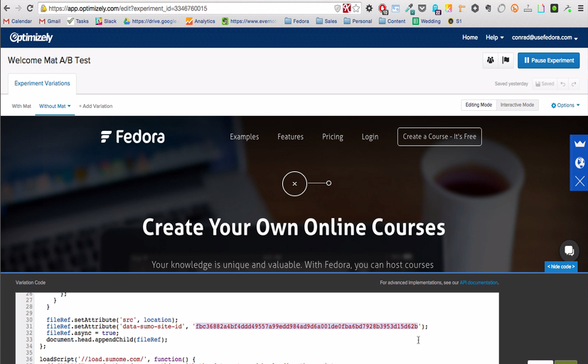
Task: Click the Optimizely logo
Action: coord(31,38)
